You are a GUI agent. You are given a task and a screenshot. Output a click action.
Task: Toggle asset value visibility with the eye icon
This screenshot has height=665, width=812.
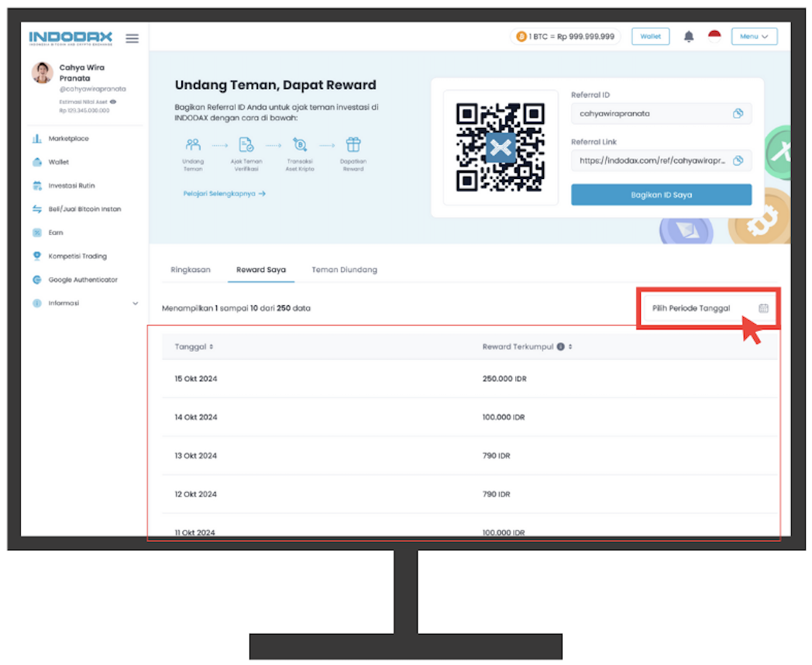point(113,102)
